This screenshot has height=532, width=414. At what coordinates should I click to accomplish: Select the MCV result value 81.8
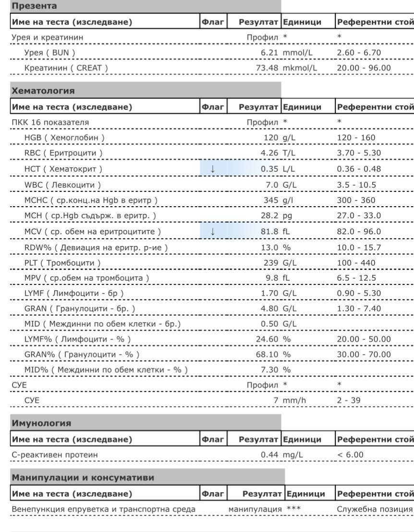point(269,232)
